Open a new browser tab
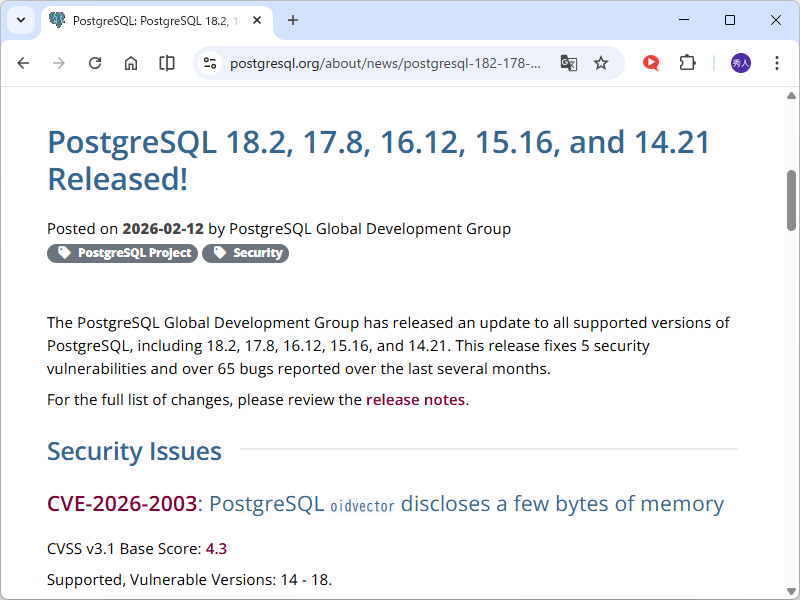Screen dimensions: 800x600 [x=292, y=20]
